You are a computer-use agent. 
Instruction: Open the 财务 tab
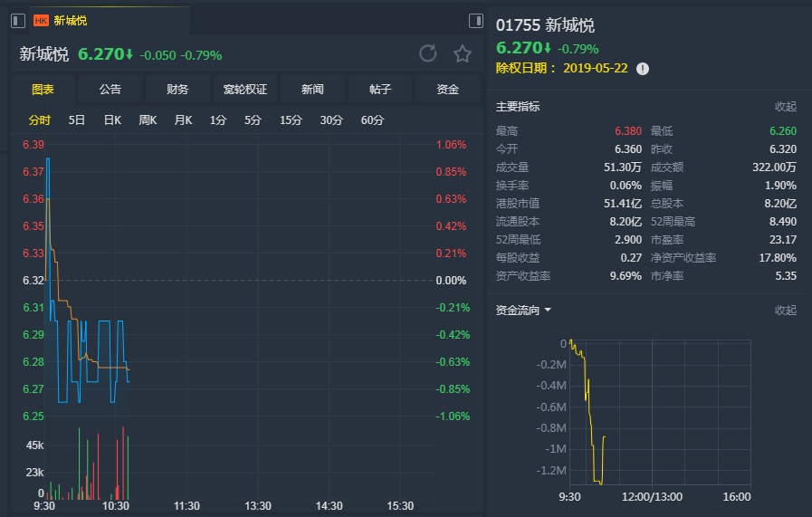(x=177, y=90)
